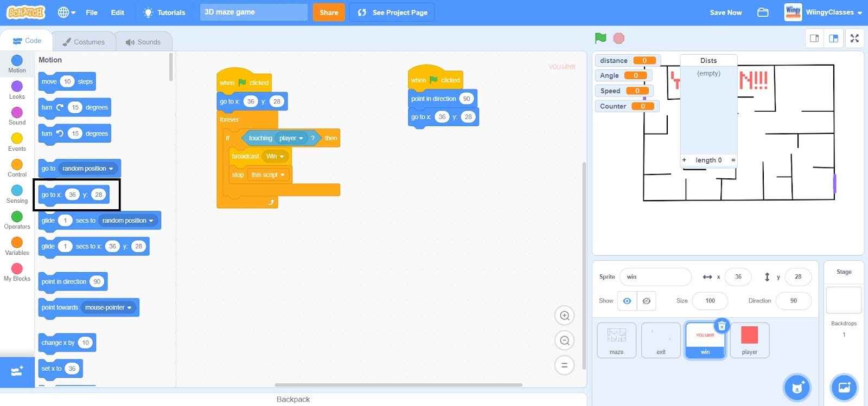Open the File menu
The height and width of the screenshot is (406, 868).
pos(92,12)
